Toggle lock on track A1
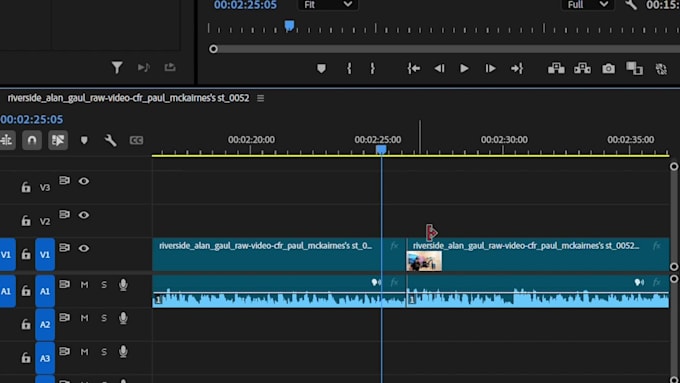This screenshot has height=383, width=680. click(26, 291)
